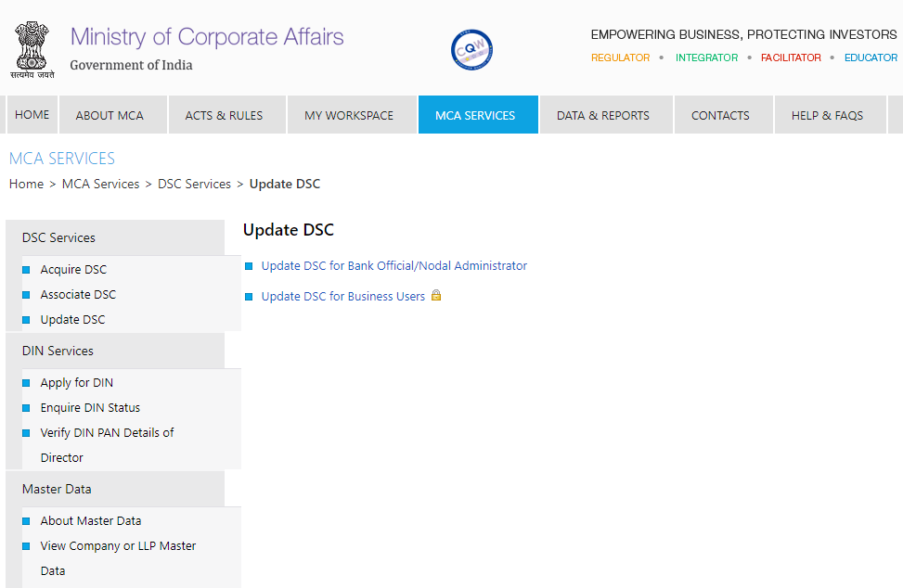The width and height of the screenshot is (903, 588).
Task: Select MY WORKSPACE tab
Action: [x=349, y=116]
